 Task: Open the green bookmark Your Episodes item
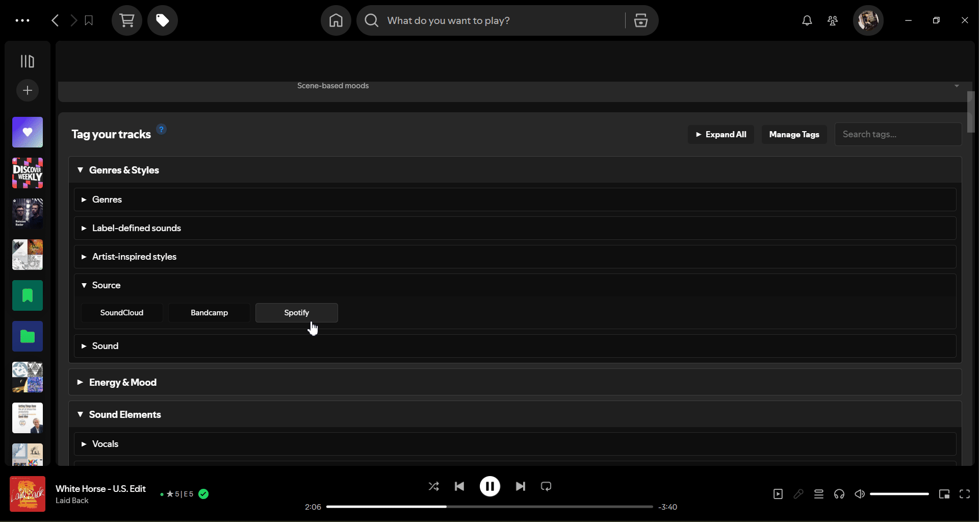[28, 295]
